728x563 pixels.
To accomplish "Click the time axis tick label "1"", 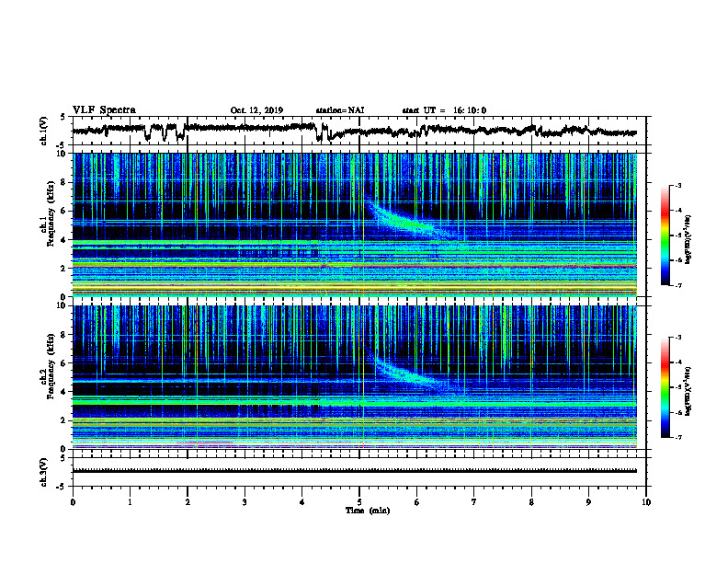I will point(130,502).
